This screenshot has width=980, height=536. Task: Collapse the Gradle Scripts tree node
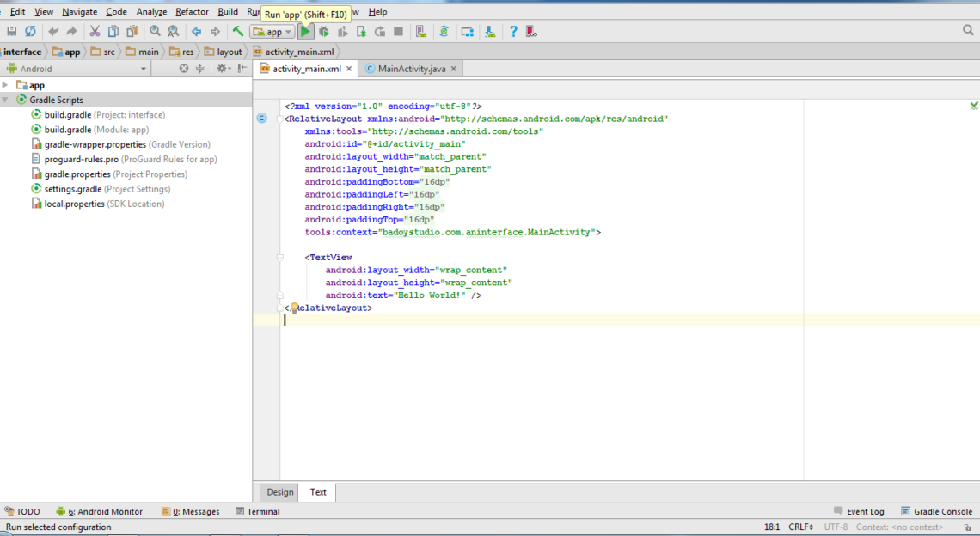pos(5,100)
